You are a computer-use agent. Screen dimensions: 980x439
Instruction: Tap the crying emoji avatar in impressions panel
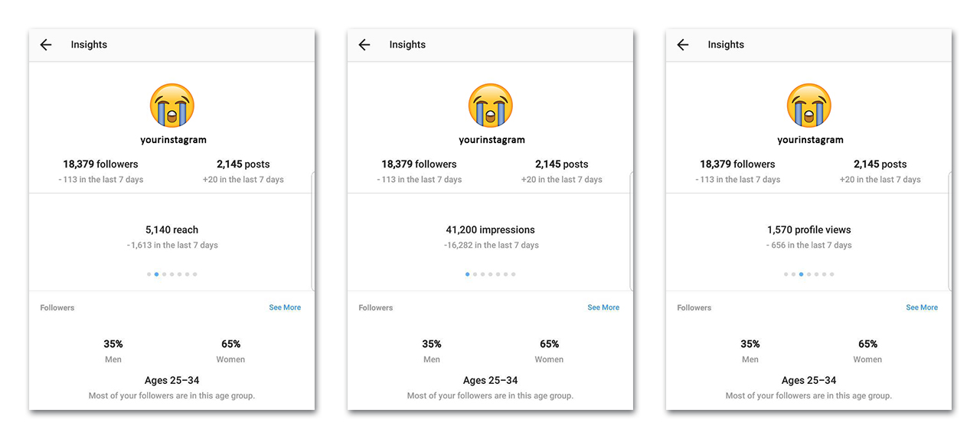click(491, 106)
